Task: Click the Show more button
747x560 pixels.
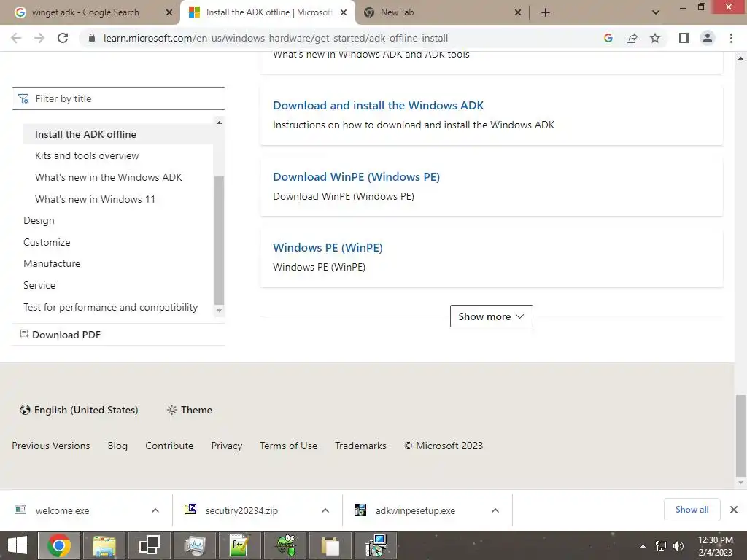Action: pos(491,316)
